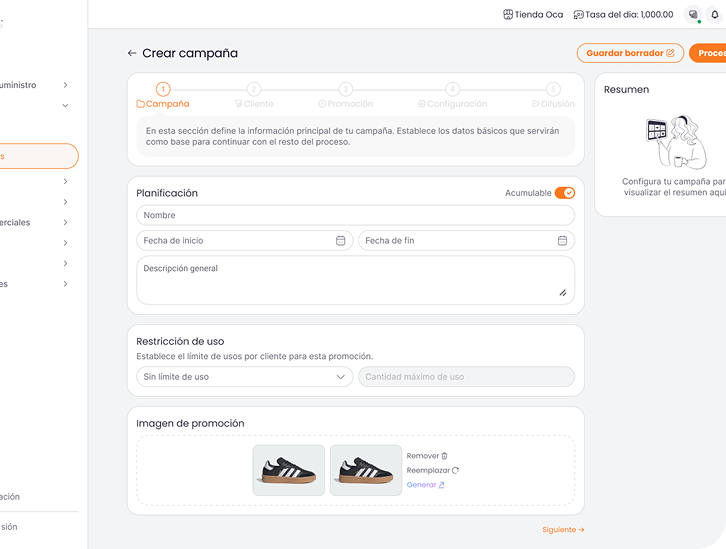The width and height of the screenshot is (726, 549).
Task: Click the Generar link
Action: pyautogui.click(x=425, y=485)
